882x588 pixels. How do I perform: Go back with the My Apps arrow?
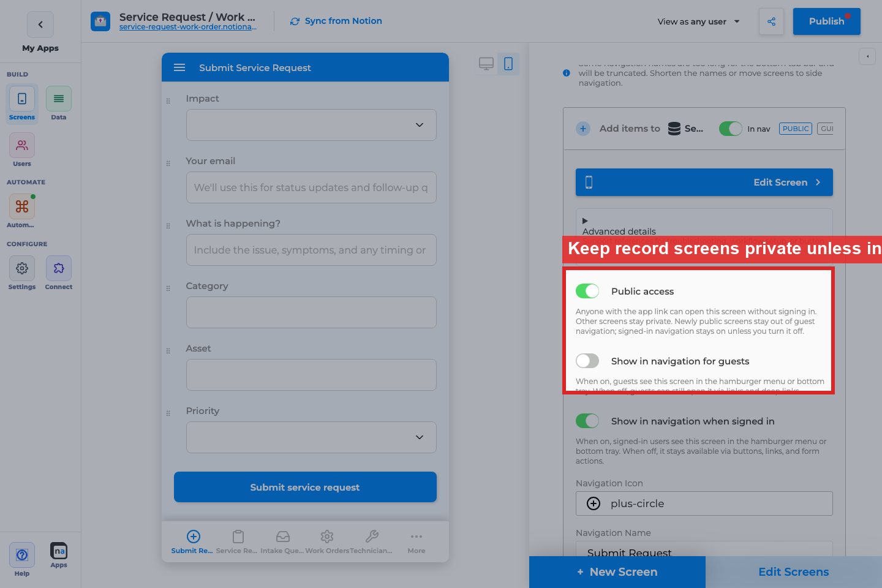pos(40,24)
